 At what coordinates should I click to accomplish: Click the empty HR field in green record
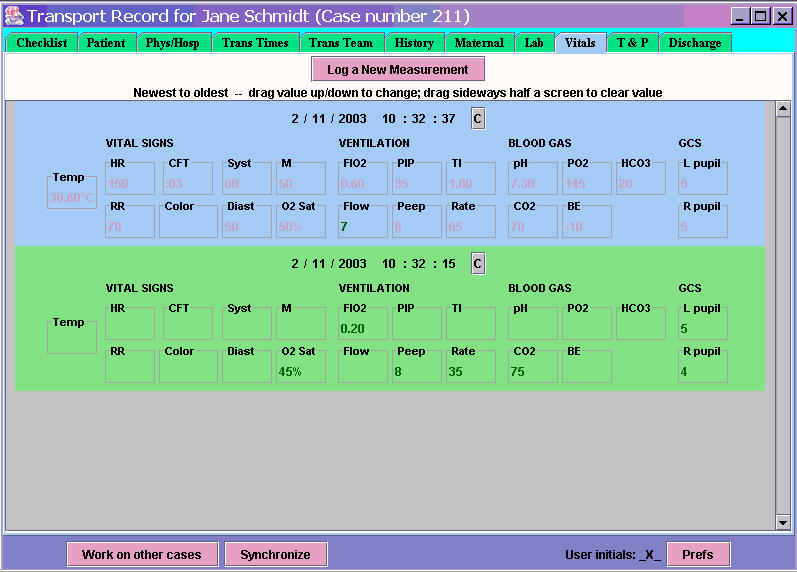point(130,324)
